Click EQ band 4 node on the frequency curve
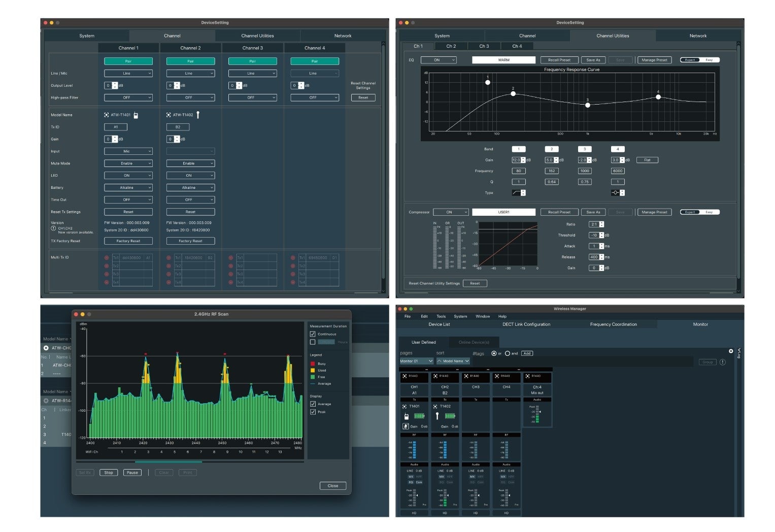Viewport: 775px width, 532px height. click(x=658, y=97)
